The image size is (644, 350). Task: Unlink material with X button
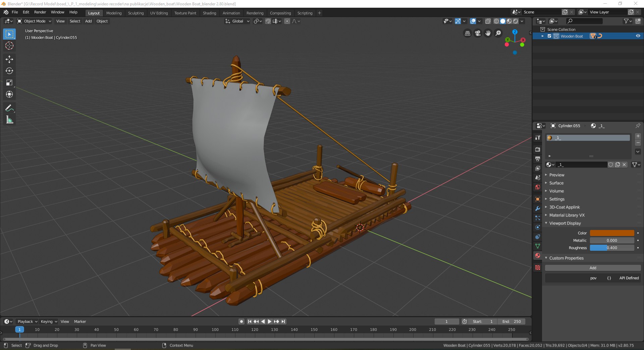pos(624,165)
